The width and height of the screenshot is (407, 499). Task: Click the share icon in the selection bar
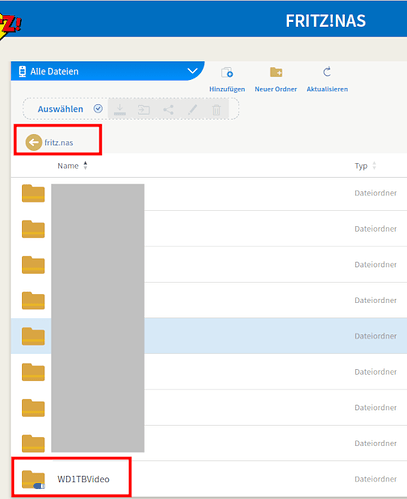pyautogui.click(x=168, y=109)
